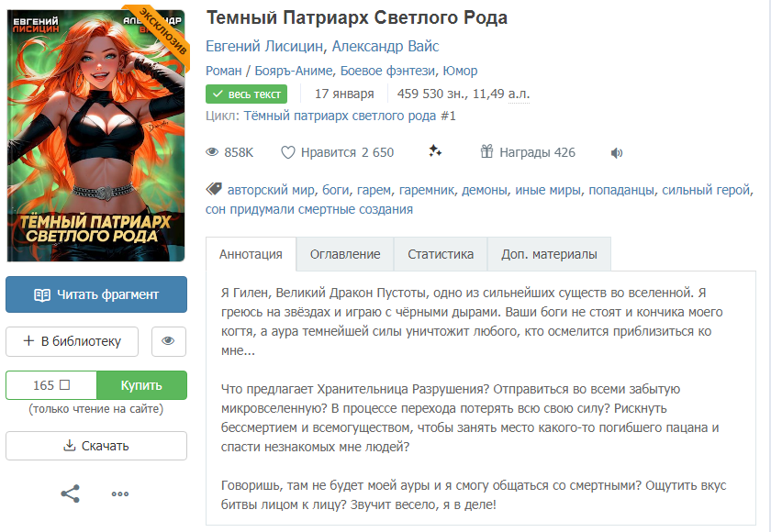Click the green Купить button
The image size is (771, 532).
[141, 385]
